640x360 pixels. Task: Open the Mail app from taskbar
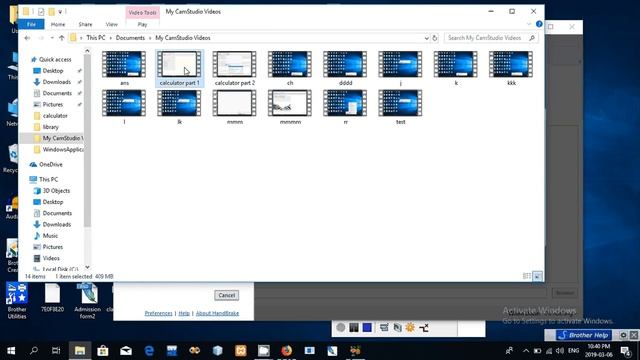coord(126,350)
